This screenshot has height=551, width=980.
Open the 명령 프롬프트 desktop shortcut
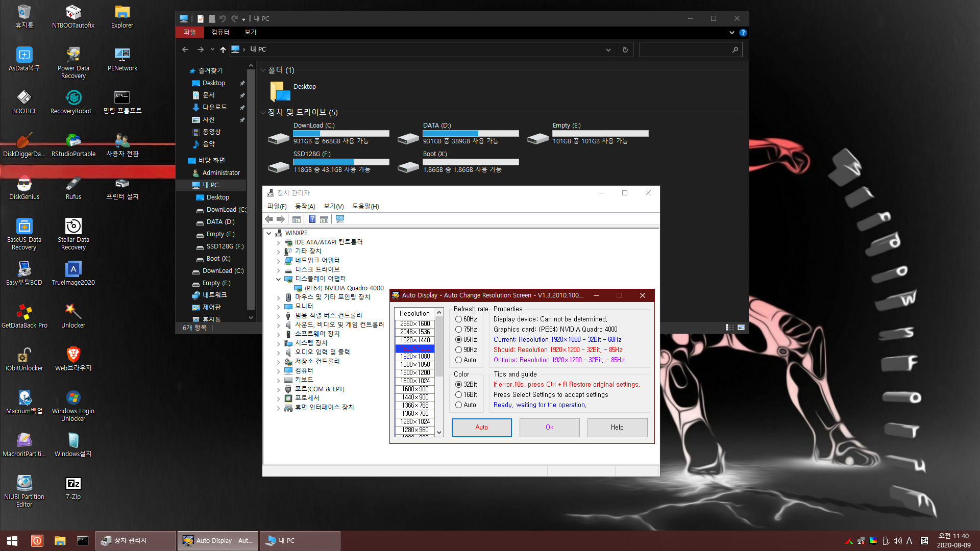coord(122,102)
